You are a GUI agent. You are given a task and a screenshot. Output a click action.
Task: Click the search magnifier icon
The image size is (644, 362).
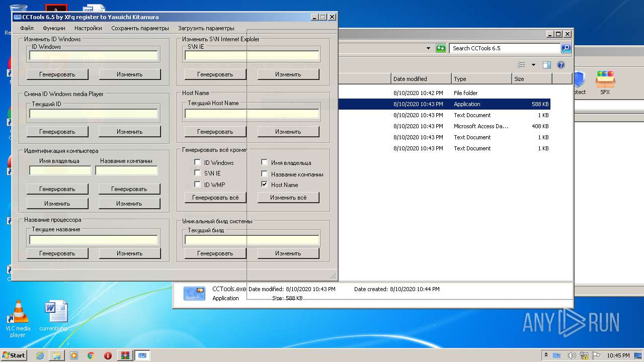coord(566,48)
